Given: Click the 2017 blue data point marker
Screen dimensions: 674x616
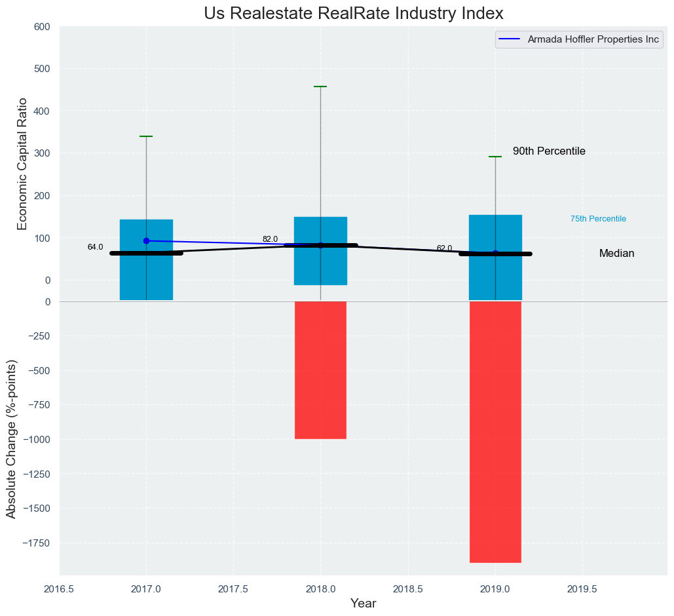Looking at the screenshot, I should point(146,241).
